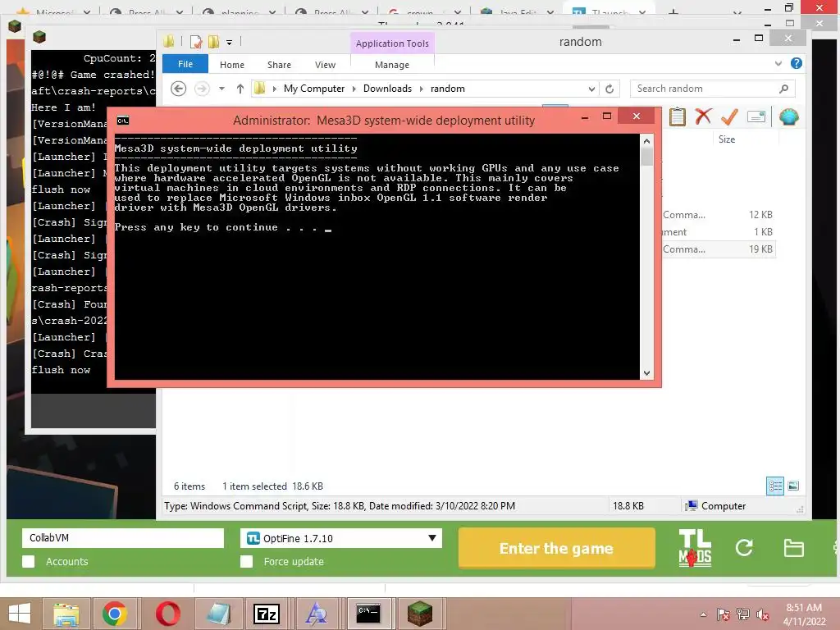Launch Chrome from the taskbar
Screen dimensions: 840x630
coord(115,614)
